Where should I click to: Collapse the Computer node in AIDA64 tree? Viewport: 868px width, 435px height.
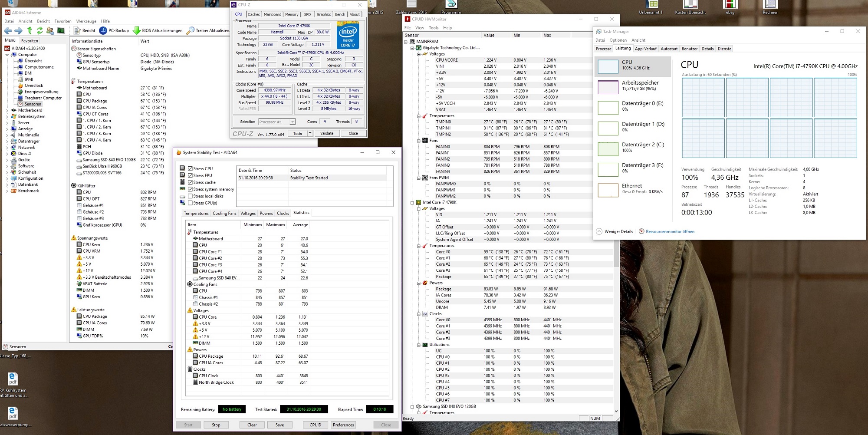[7, 55]
